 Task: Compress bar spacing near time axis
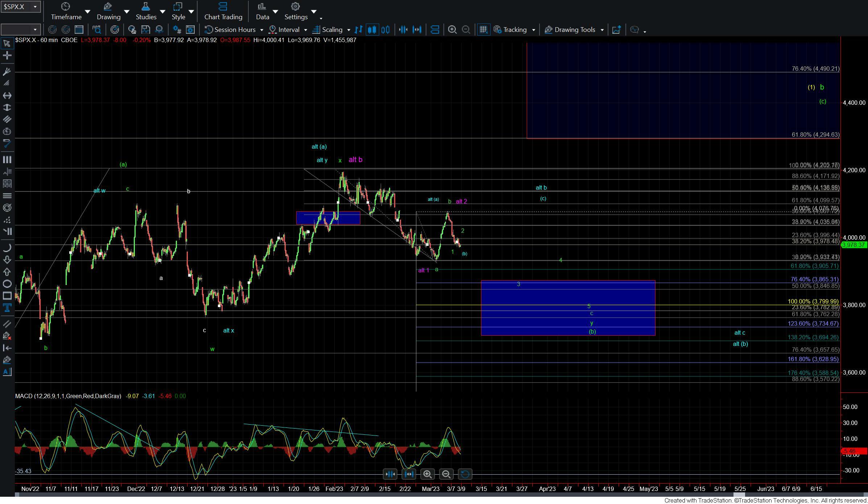pos(390,474)
